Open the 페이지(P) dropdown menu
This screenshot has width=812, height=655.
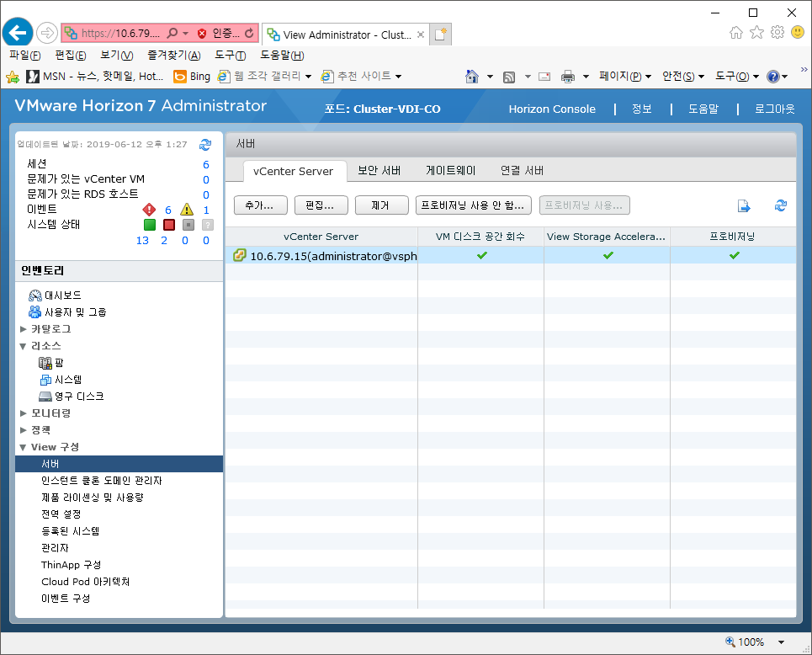[625, 76]
